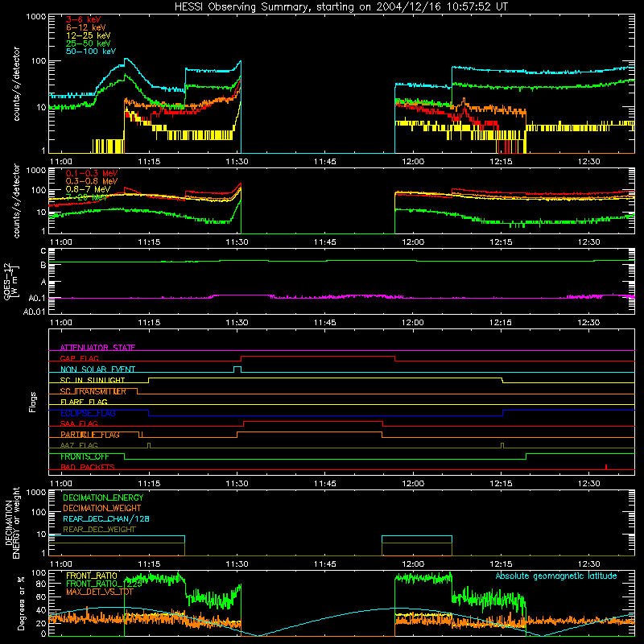Select the orange 6-12 keV legend label
The width and height of the screenshot is (644, 644).
(86, 27)
